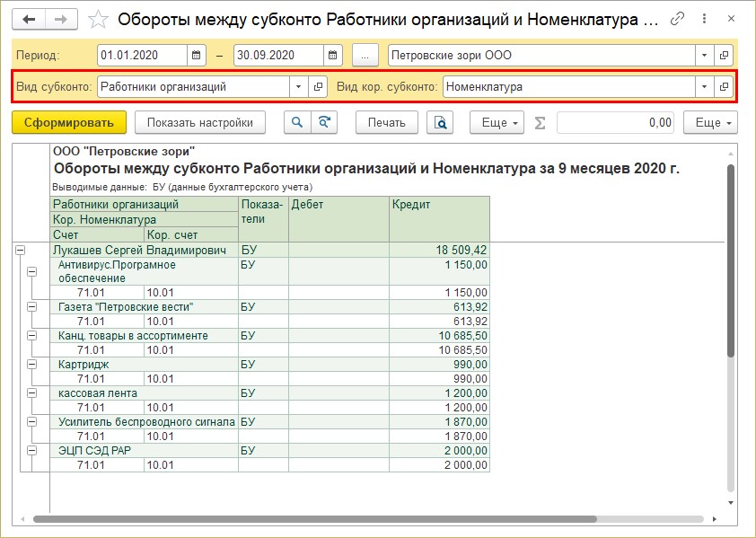Add report to favorites with star

click(100, 19)
